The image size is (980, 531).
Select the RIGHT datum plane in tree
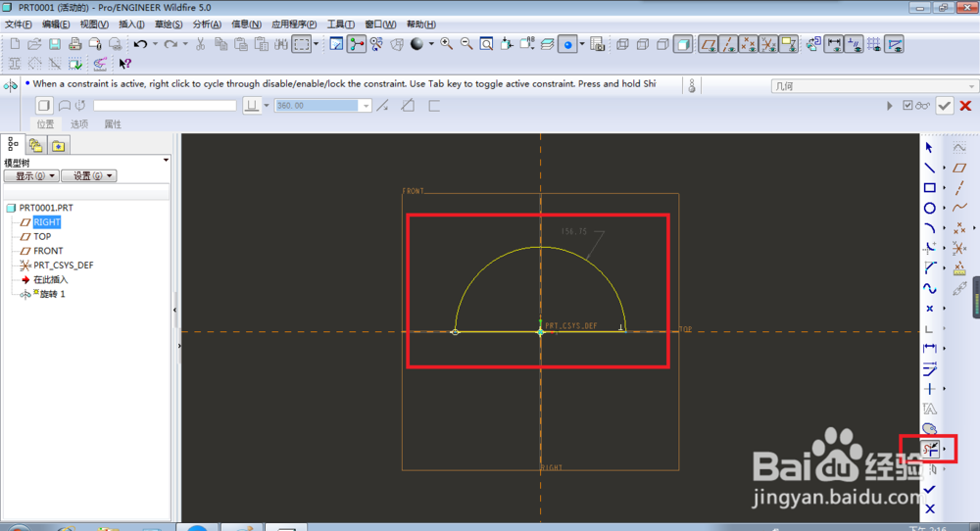point(47,222)
